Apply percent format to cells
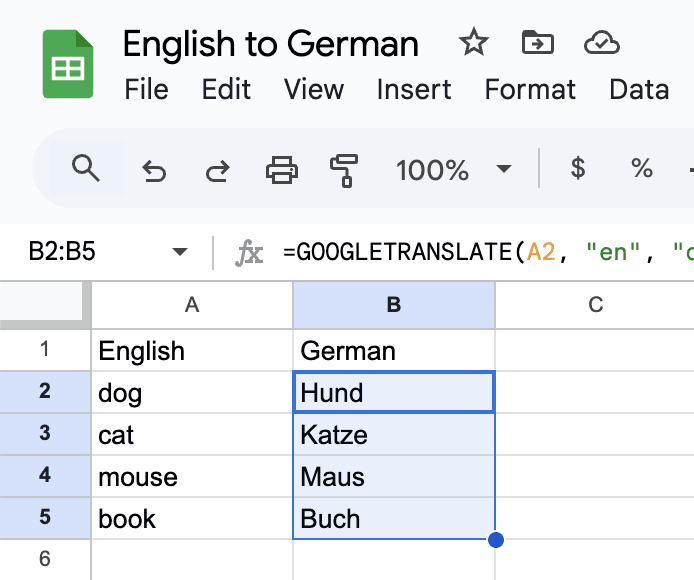The height and width of the screenshot is (580, 694). (641, 169)
